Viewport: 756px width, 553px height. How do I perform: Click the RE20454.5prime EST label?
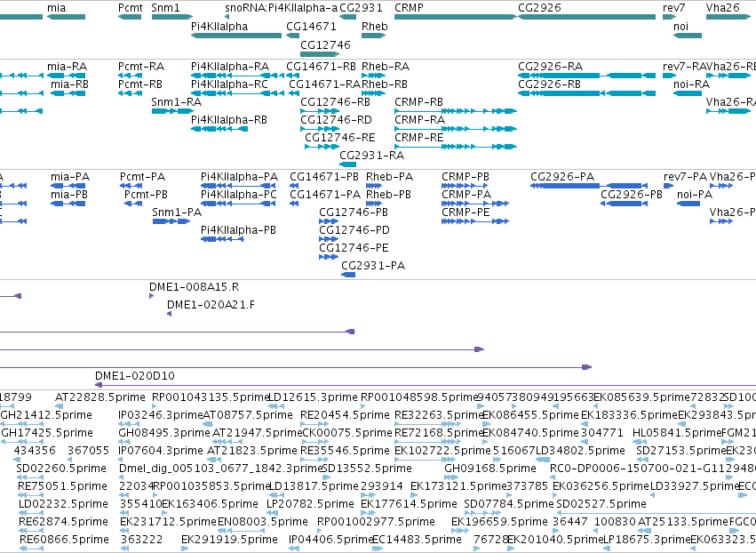(x=345, y=415)
